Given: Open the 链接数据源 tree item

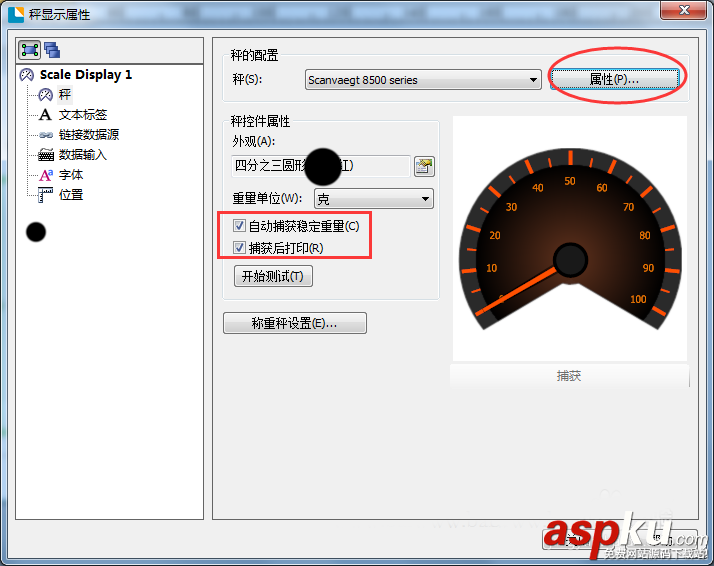Looking at the screenshot, I should [89, 135].
